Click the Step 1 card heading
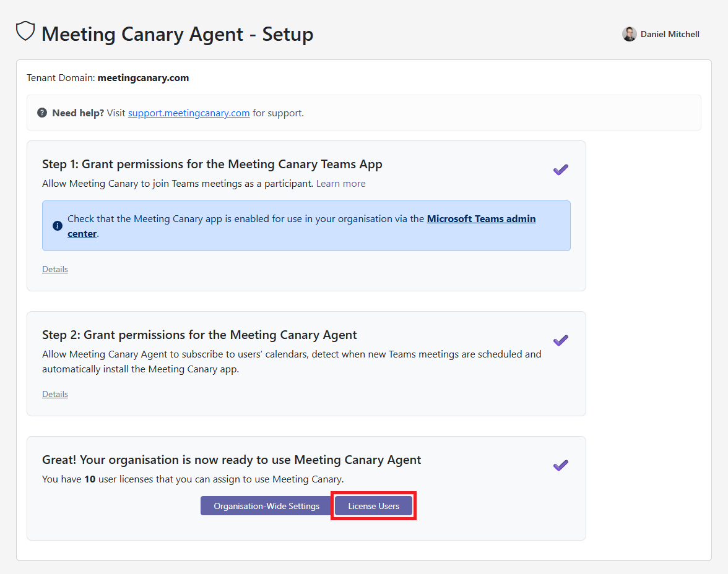The image size is (728, 574). pos(212,164)
